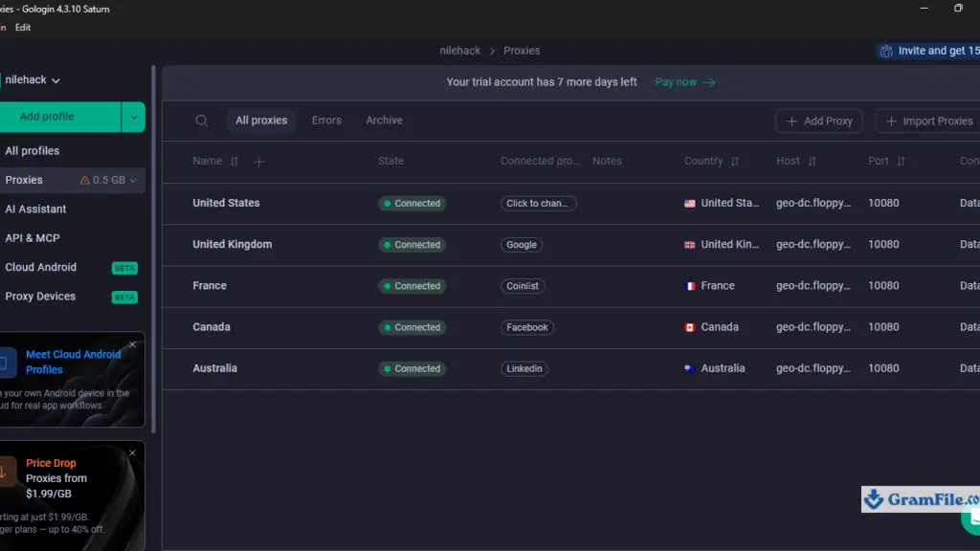Screen dimensions: 980x551
Task: Click the search magnifier icon in proxies toolbar
Action: pos(201,121)
